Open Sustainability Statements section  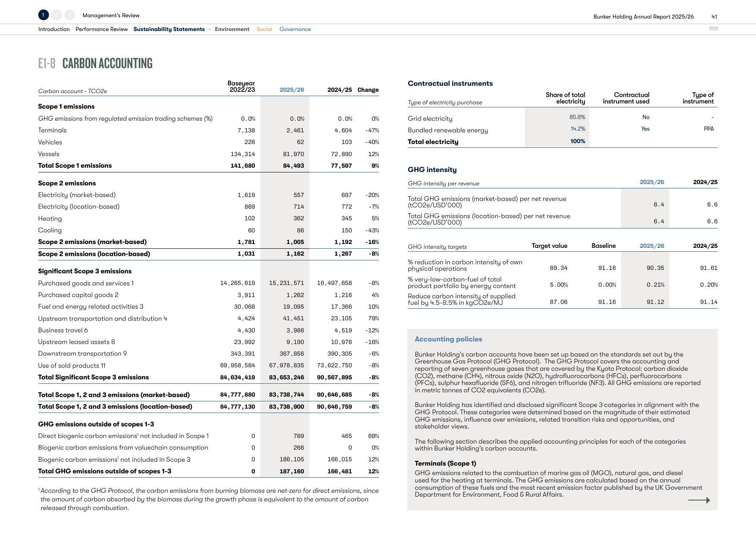point(169,29)
